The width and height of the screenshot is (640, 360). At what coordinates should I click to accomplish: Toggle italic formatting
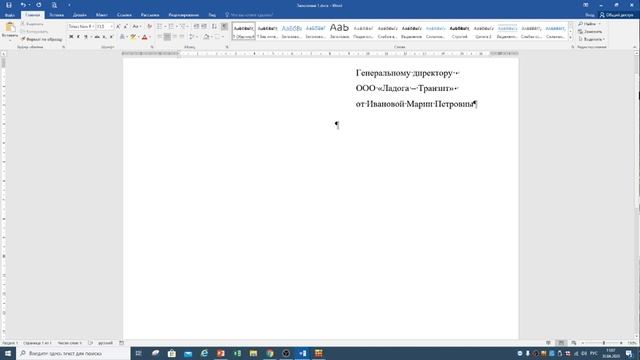(x=78, y=37)
